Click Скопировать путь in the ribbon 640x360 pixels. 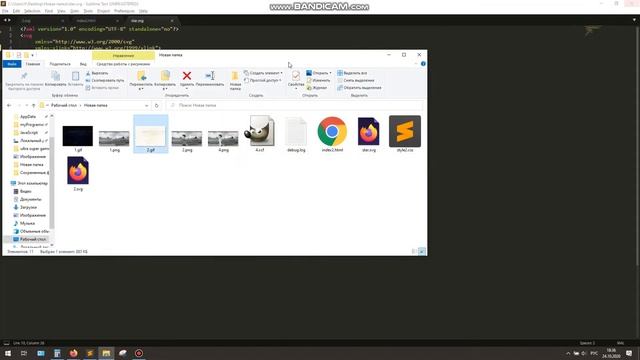(104, 80)
